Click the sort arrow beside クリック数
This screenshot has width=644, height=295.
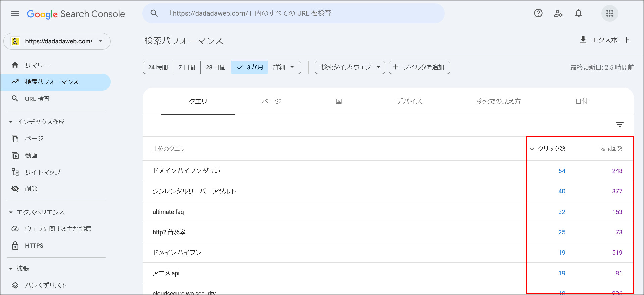532,148
